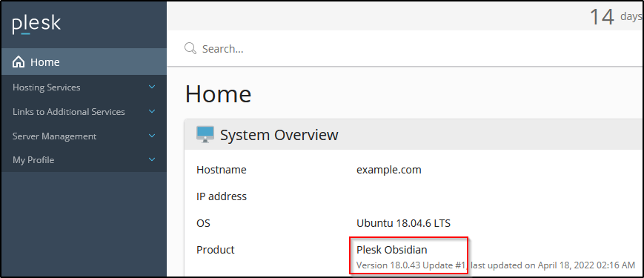Click the 14 days counter
Screen dimensions: 644x278
tap(616, 17)
